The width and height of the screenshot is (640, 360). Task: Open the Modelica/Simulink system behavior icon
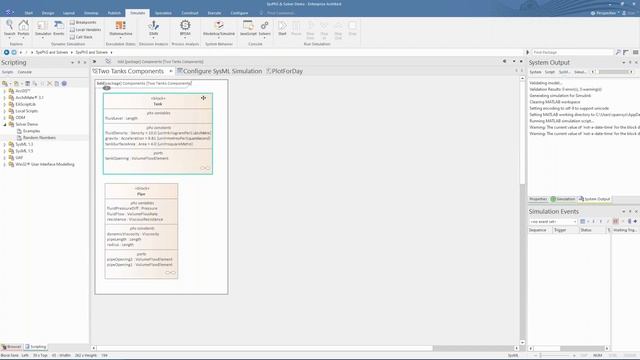pyautogui.click(x=219, y=28)
